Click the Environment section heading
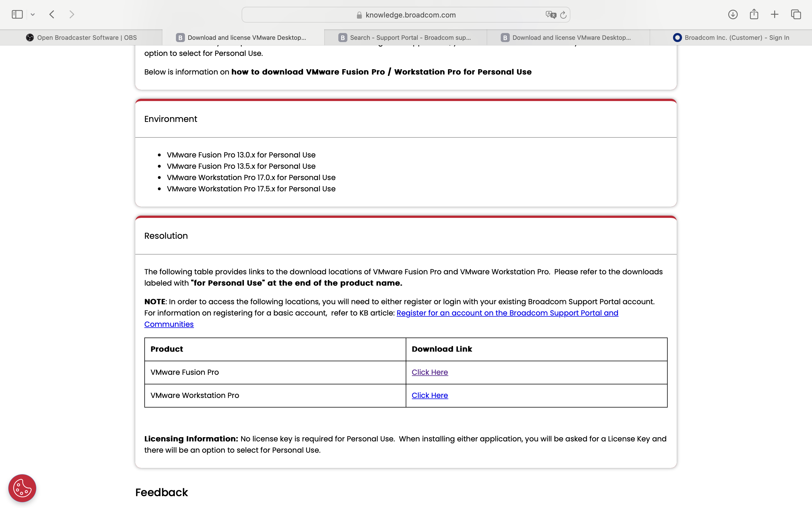Image resolution: width=812 pixels, height=508 pixels. pos(171,119)
